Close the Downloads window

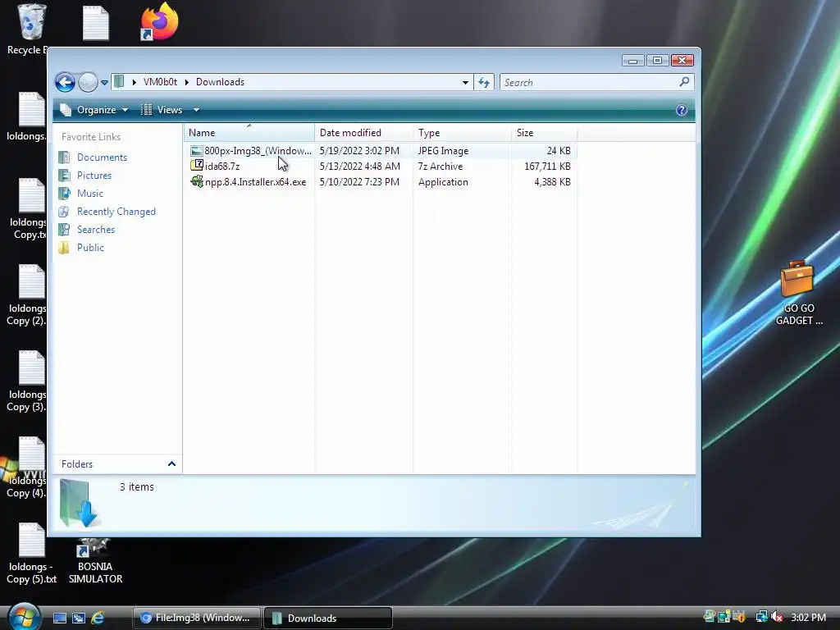(682, 61)
